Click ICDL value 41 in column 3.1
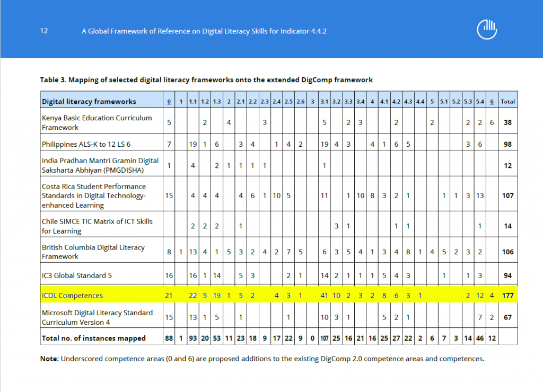Screen dimensions: 543x392 tap(324, 296)
